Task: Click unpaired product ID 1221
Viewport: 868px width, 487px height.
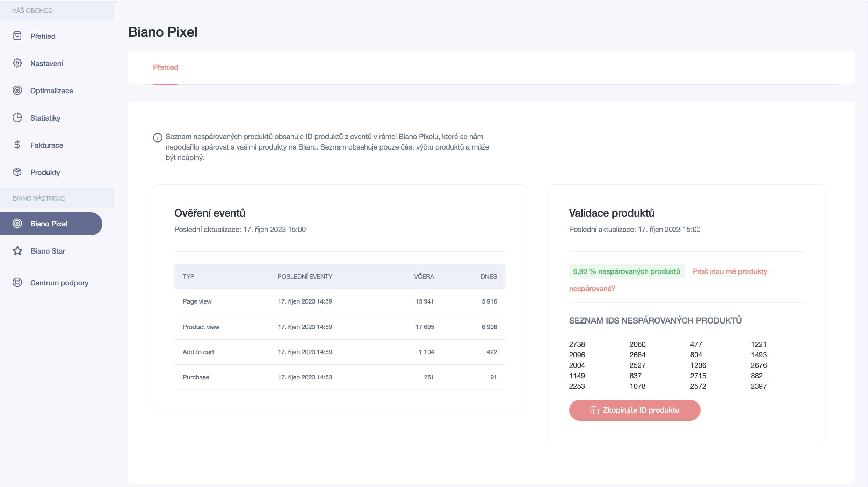Action: (x=759, y=344)
